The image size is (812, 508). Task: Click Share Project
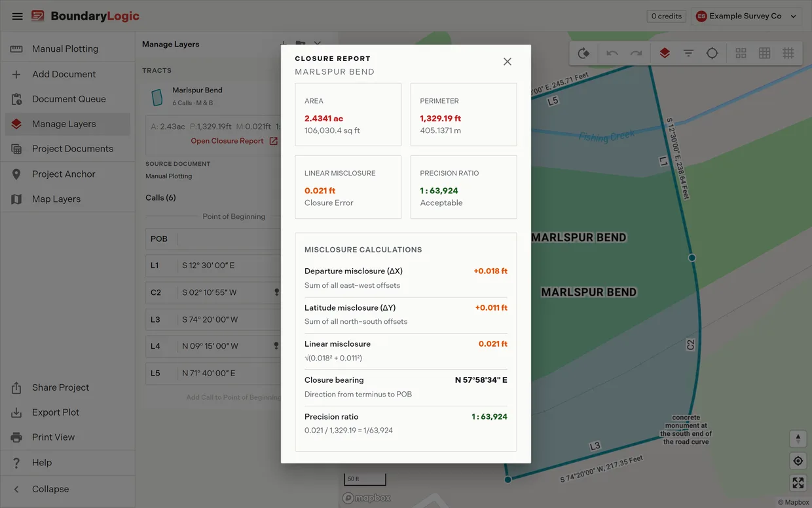[x=67, y=387]
